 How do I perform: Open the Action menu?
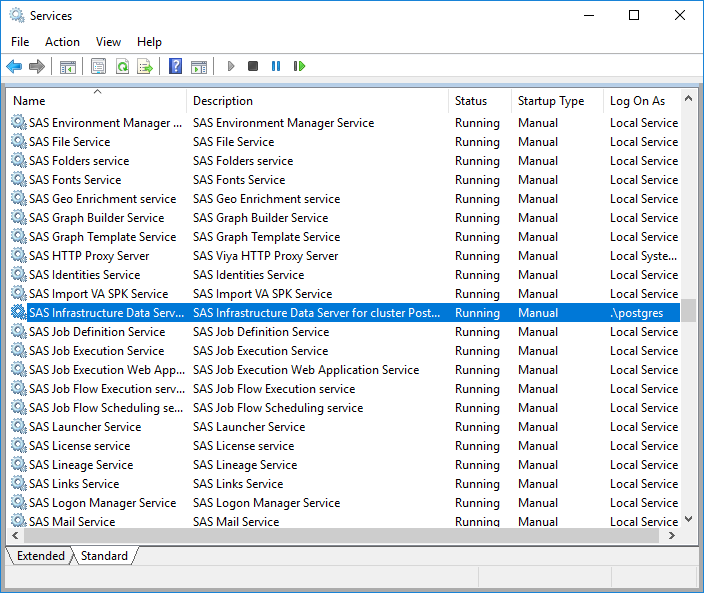pyautogui.click(x=62, y=42)
